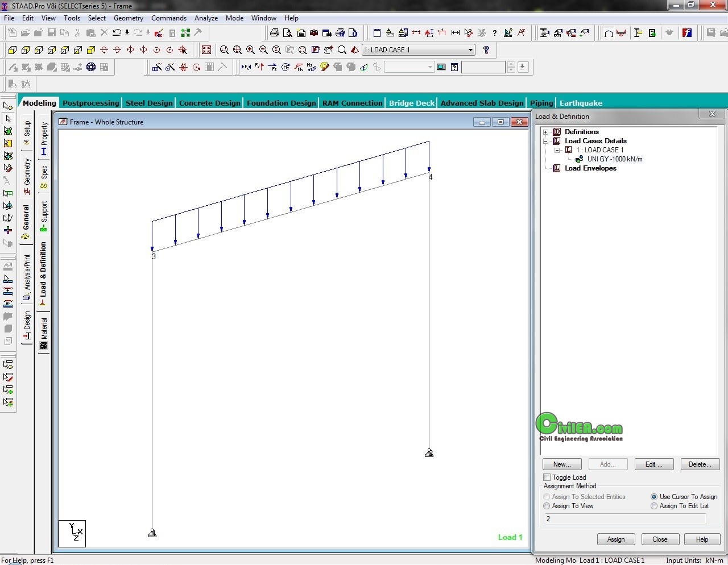Select the Nodes Cursor tool
Viewport: 728px width, 565px height.
pyautogui.click(x=8, y=106)
